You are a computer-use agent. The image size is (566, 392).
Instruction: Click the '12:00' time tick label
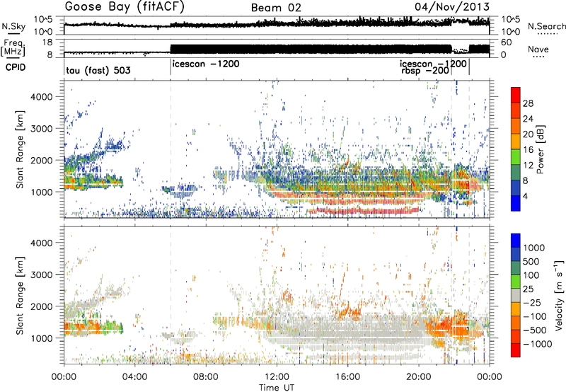277,377
